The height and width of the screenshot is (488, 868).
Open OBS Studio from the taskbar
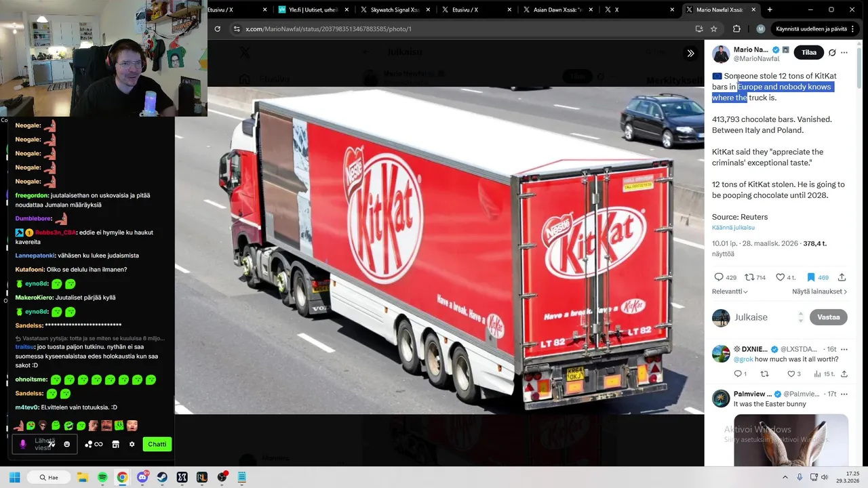[222, 477]
